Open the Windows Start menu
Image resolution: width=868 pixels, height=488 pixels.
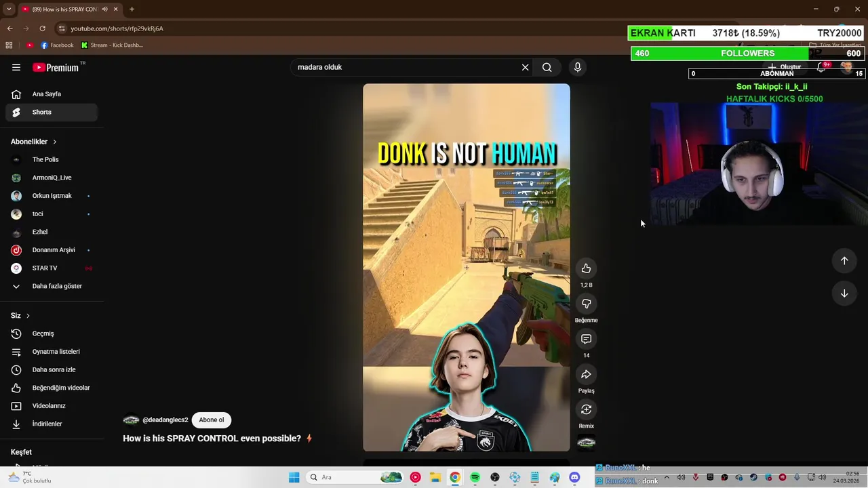pyautogui.click(x=294, y=477)
